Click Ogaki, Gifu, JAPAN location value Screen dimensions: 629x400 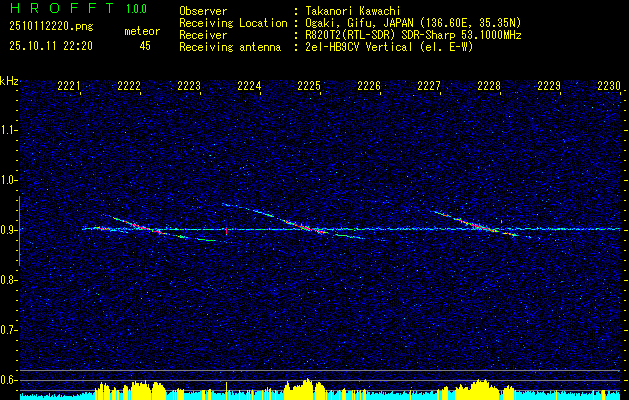(413, 23)
